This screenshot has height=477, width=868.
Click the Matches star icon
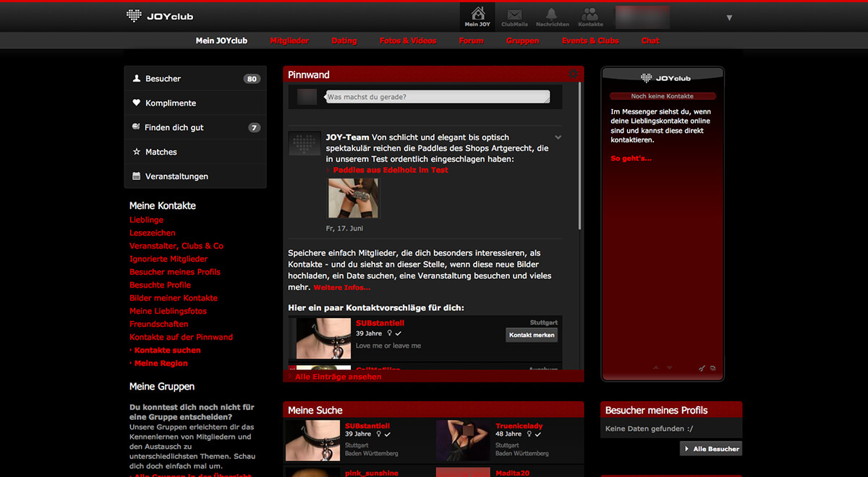point(136,152)
